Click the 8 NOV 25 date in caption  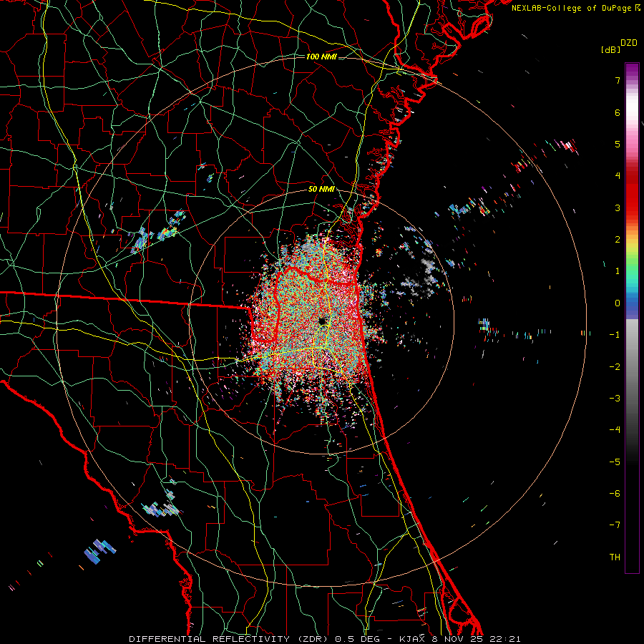click(456, 639)
